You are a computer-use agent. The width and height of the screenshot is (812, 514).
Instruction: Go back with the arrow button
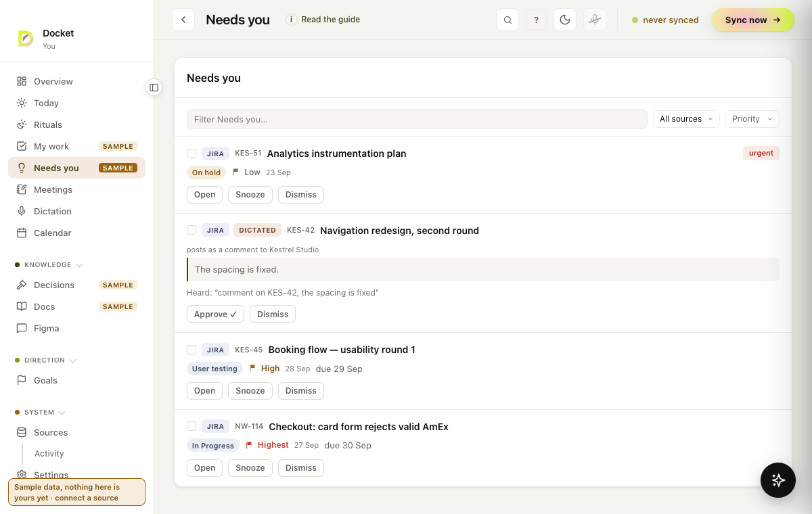tap(183, 20)
